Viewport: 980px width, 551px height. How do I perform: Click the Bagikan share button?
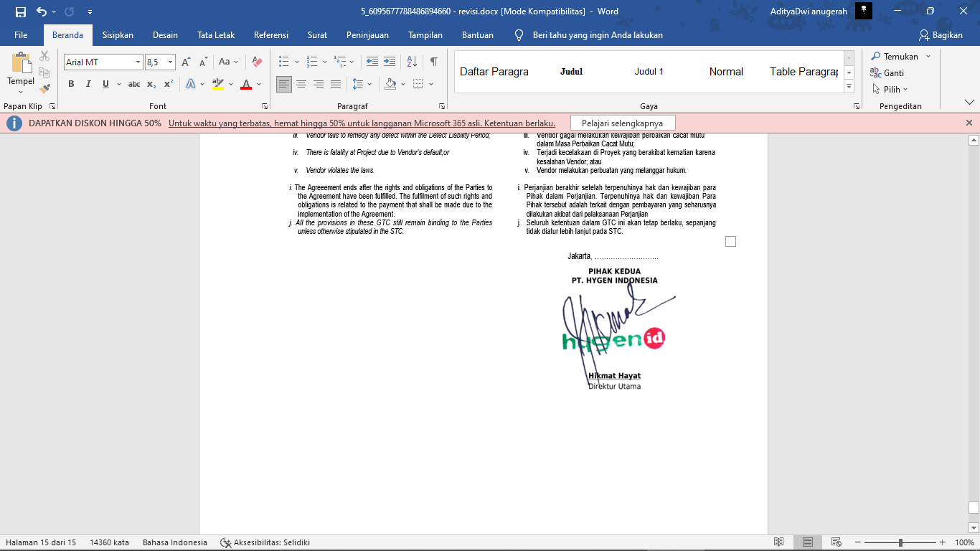click(941, 35)
